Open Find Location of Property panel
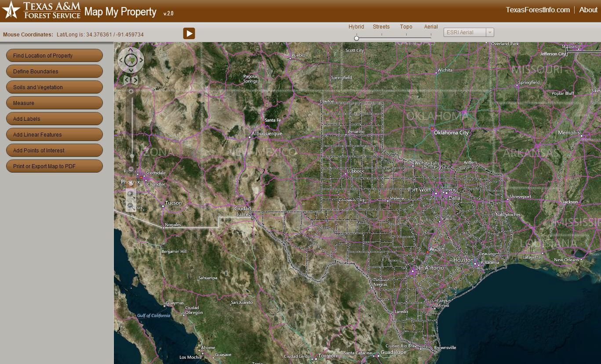The height and width of the screenshot is (364, 601). tap(55, 55)
